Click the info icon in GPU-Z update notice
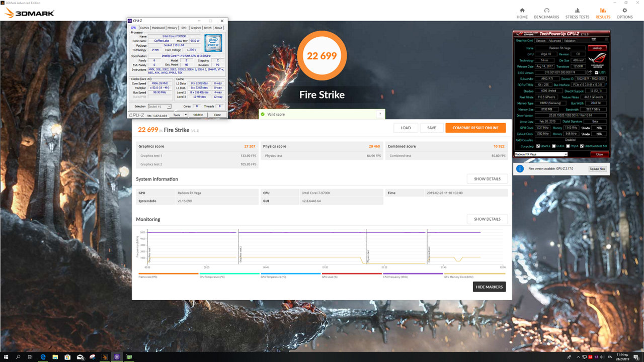Viewport: 644px width, 362px height. (520, 169)
